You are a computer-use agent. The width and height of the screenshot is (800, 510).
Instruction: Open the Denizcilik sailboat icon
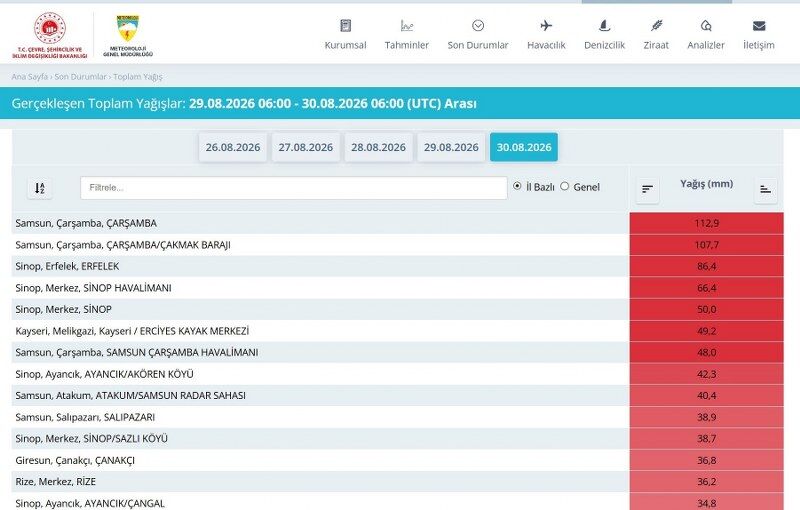click(x=604, y=26)
